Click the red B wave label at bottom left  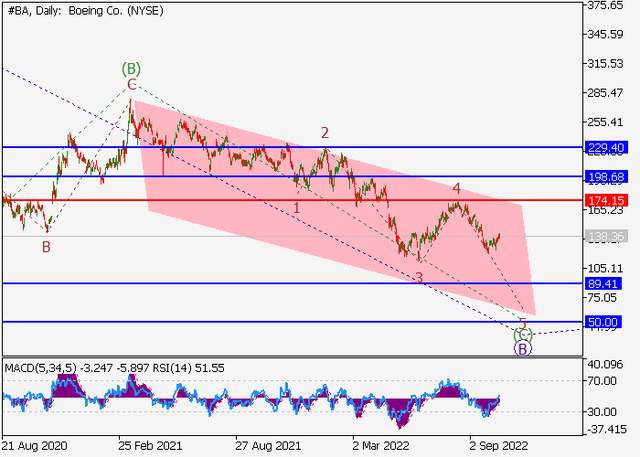click(x=46, y=244)
